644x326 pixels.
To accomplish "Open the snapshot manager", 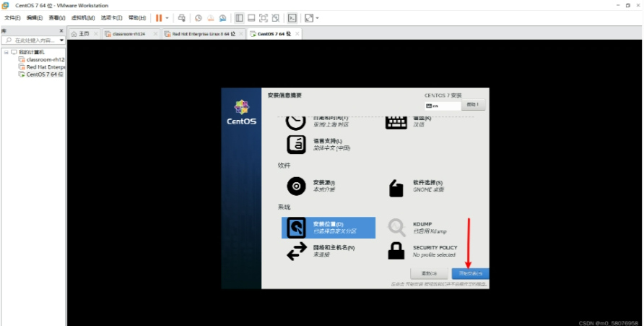I will [x=222, y=18].
